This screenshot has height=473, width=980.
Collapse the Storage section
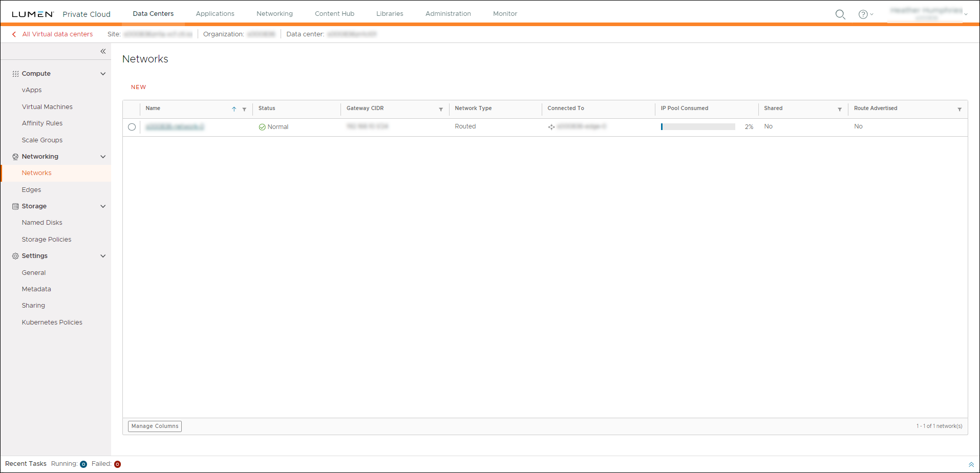(103, 206)
